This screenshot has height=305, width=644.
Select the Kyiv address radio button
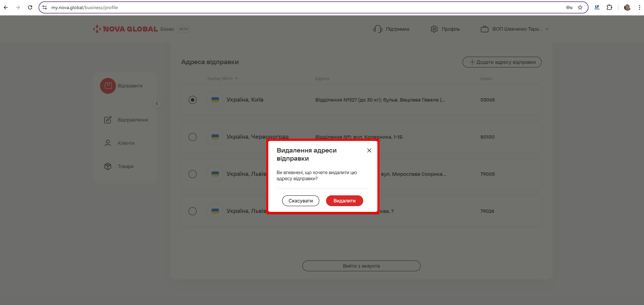coord(193,100)
